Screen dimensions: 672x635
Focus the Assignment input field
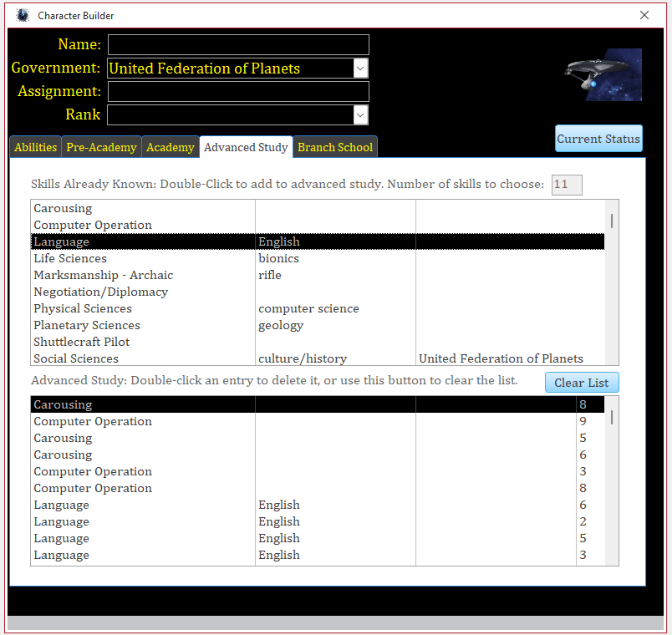click(238, 92)
